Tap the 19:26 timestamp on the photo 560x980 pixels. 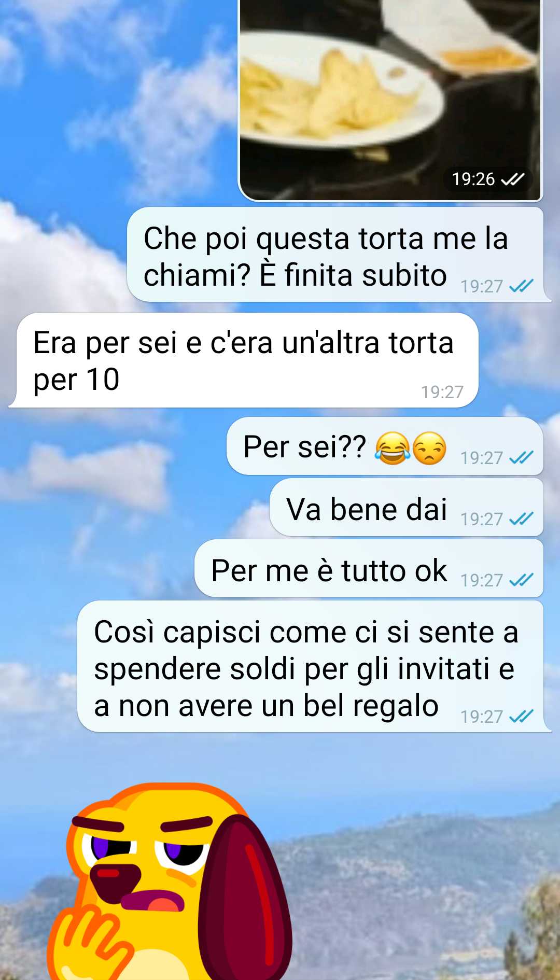coord(473,179)
